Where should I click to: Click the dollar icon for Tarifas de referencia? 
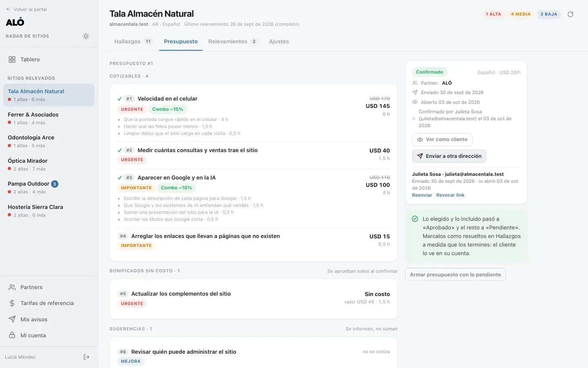click(x=12, y=303)
